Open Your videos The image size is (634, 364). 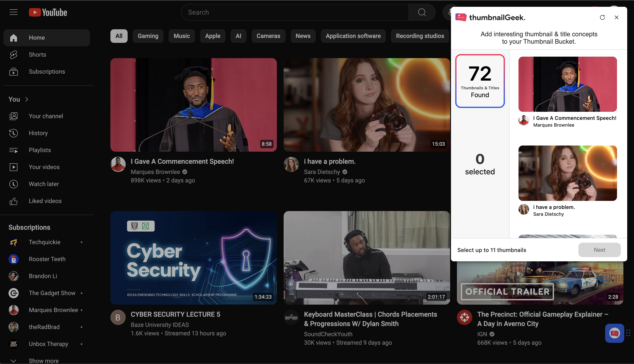47,167
